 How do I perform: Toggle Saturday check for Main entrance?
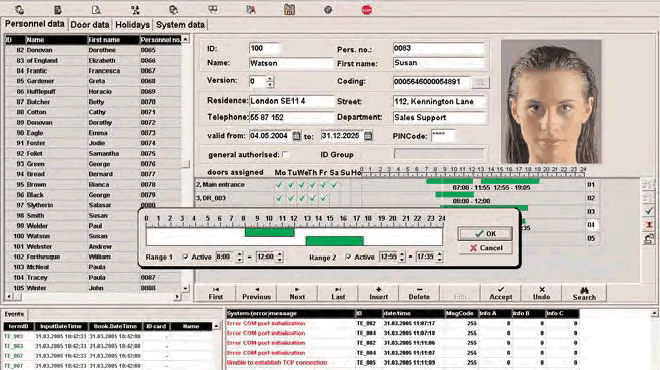pyautogui.click(x=334, y=185)
